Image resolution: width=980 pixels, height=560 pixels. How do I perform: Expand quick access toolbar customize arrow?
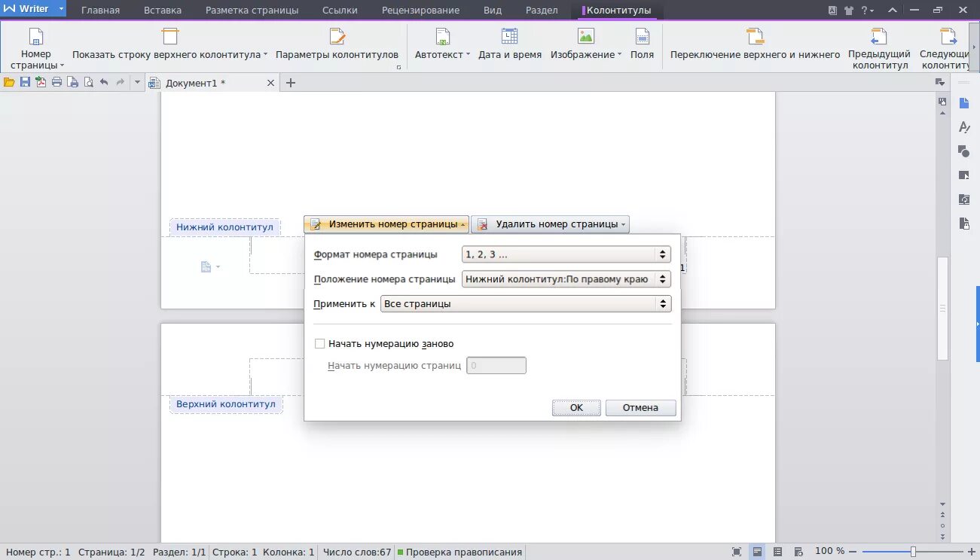(x=138, y=83)
